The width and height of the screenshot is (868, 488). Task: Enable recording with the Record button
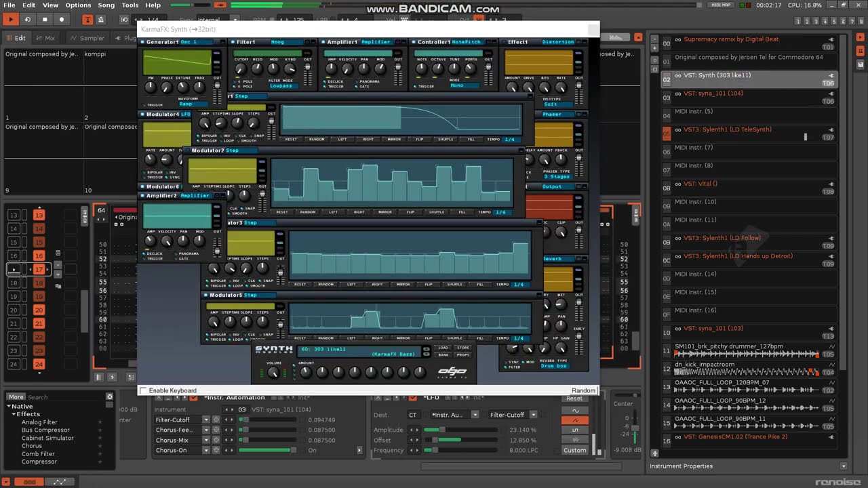click(x=62, y=20)
